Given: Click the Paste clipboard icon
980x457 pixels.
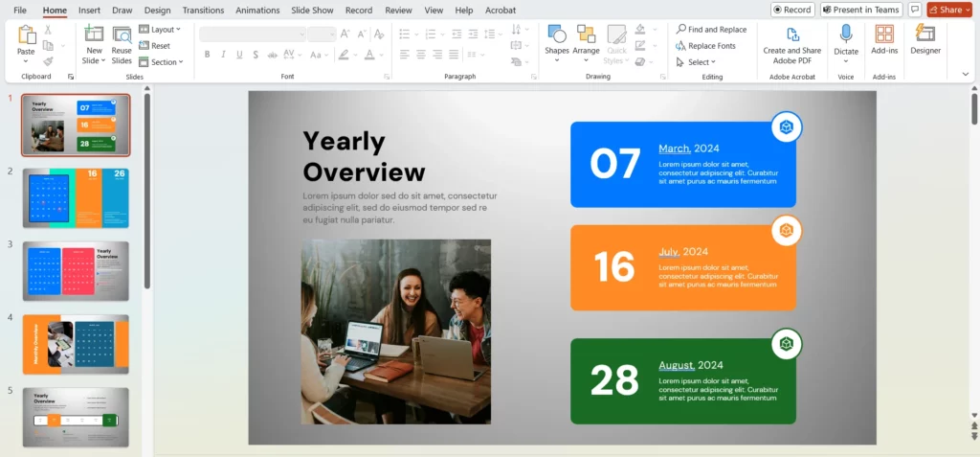Looking at the screenshot, I should click(x=26, y=35).
